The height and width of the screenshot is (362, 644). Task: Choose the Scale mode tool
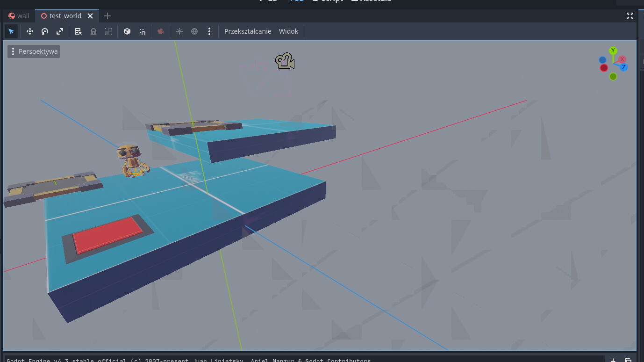(60, 31)
